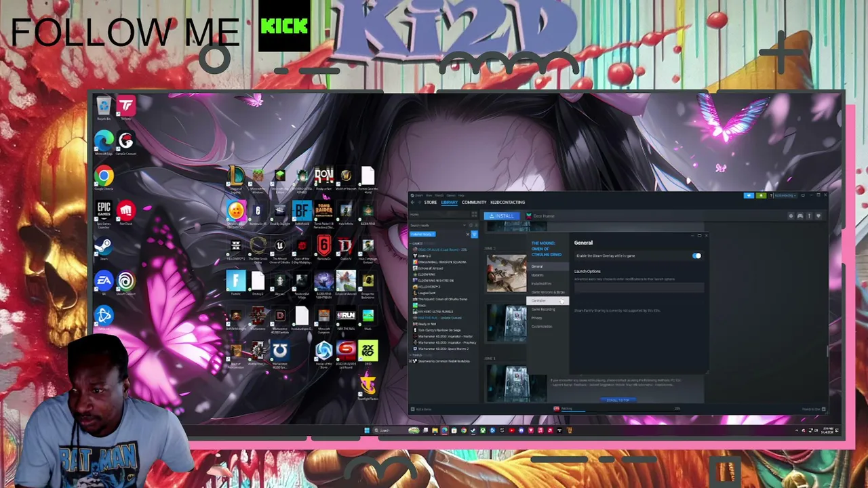Toggle the library filter button in Steam

pos(474,235)
